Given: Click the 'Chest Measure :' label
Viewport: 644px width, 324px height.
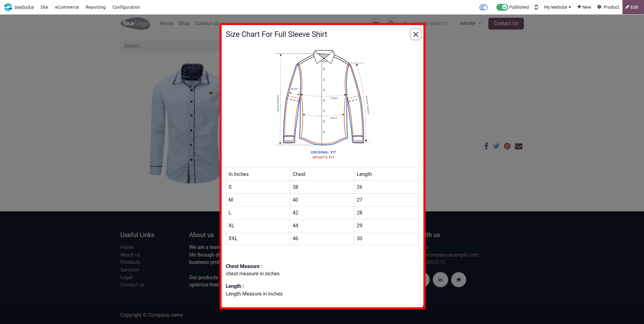Looking at the screenshot, I should [244, 266].
